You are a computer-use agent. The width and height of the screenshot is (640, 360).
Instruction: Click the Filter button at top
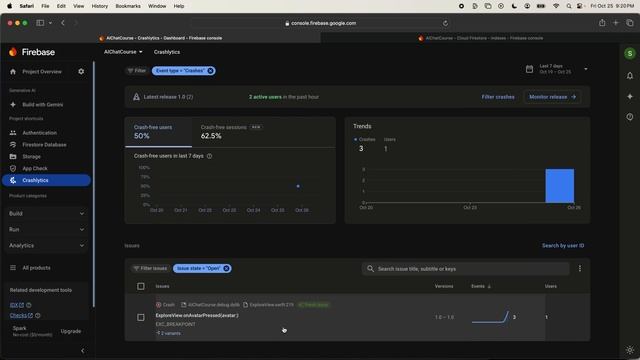tap(136, 71)
